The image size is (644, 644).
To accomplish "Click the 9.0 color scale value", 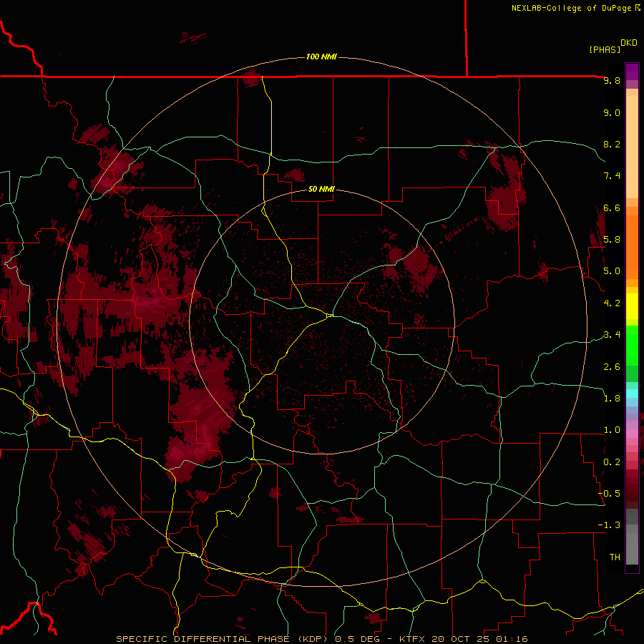I will click(x=612, y=112).
